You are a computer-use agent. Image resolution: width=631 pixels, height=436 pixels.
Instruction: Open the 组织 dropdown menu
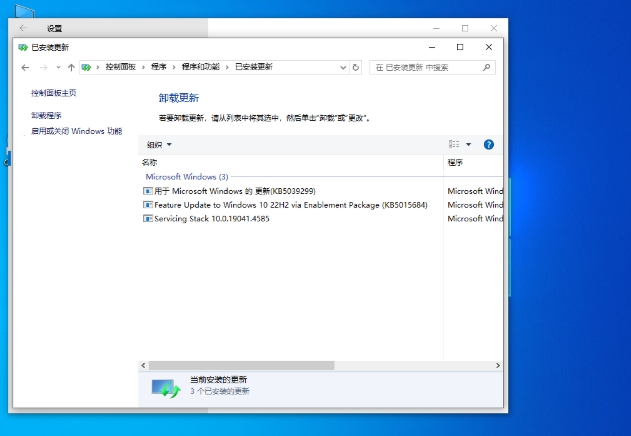tap(159, 144)
